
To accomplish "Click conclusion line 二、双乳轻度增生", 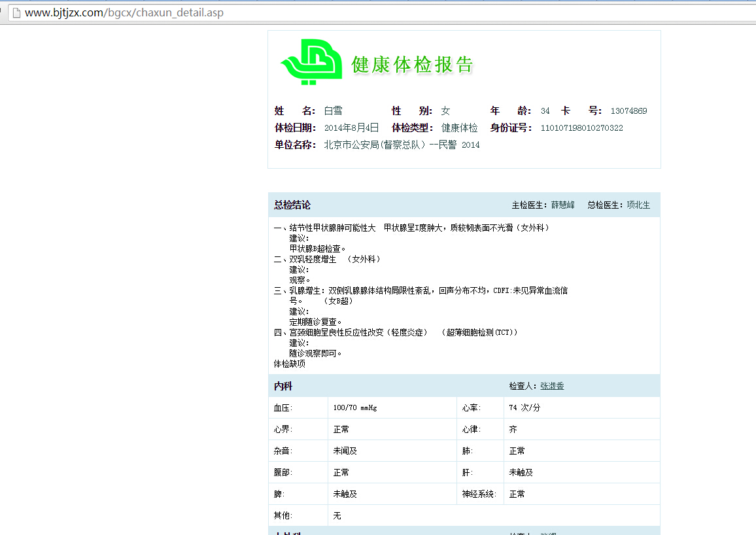I will click(305, 259).
